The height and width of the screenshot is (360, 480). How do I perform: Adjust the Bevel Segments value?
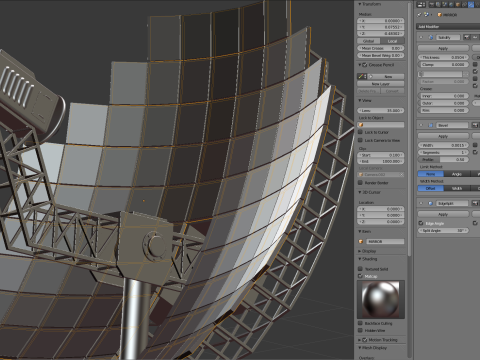point(443,152)
